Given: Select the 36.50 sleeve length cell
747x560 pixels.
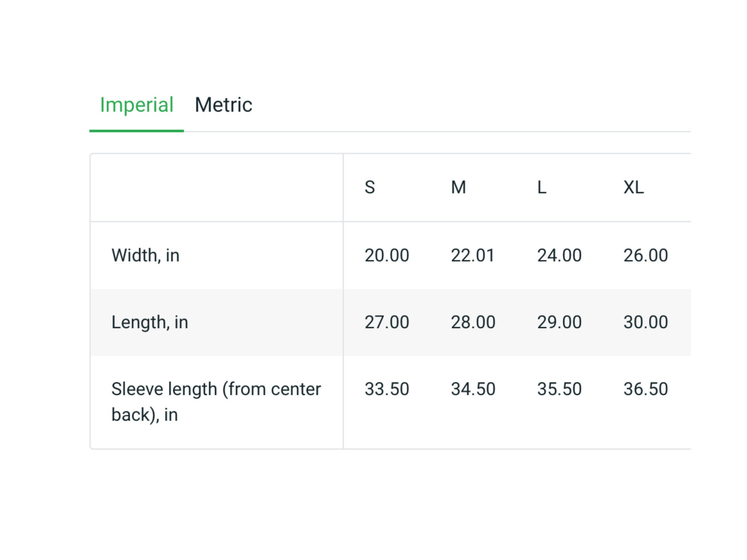Looking at the screenshot, I should (646, 389).
